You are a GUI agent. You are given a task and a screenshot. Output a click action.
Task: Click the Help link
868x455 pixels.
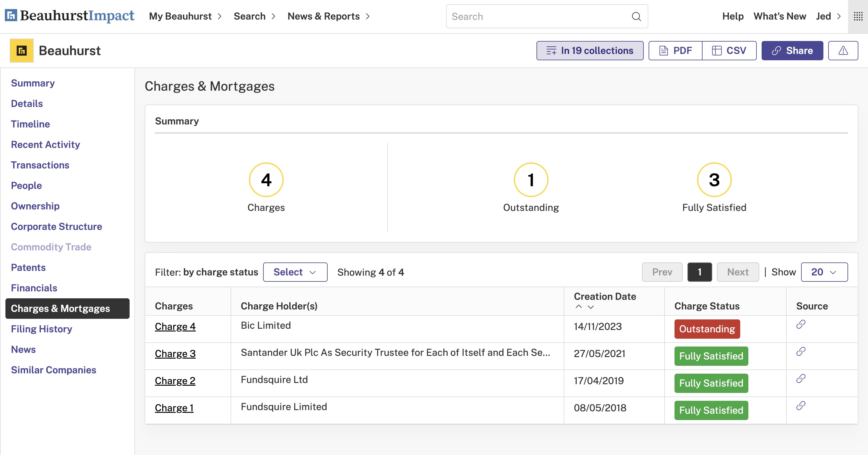coord(733,16)
